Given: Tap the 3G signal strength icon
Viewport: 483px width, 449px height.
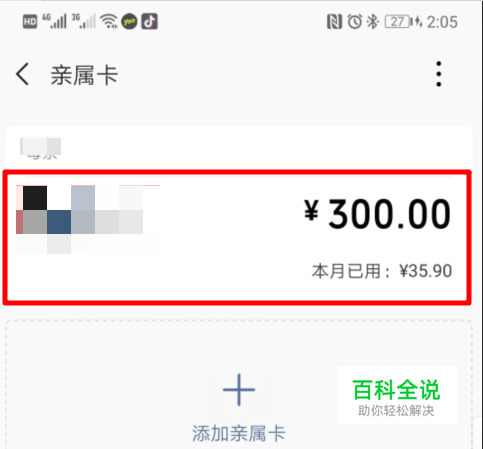Looking at the screenshot, I should tap(83, 21).
